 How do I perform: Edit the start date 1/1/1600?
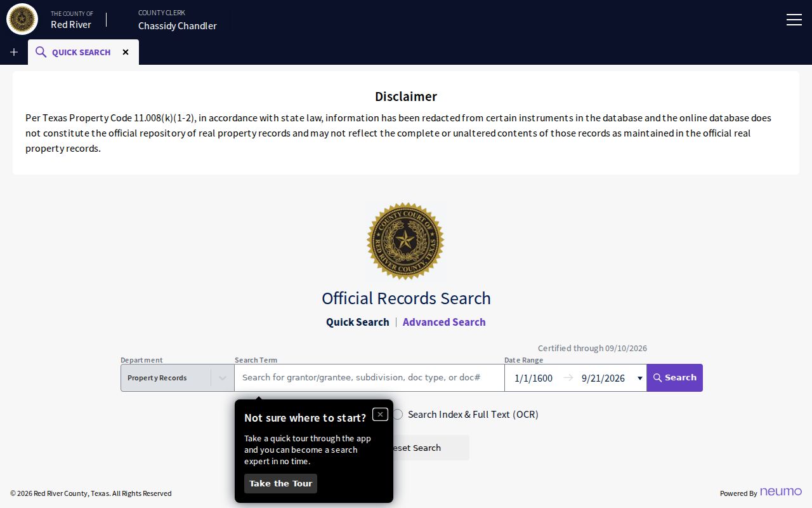pyautogui.click(x=534, y=378)
